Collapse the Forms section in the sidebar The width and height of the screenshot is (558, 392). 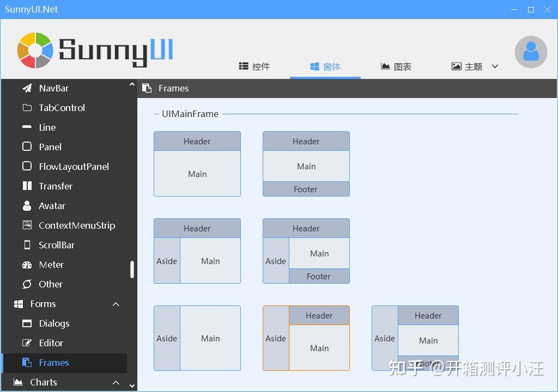click(116, 304)
